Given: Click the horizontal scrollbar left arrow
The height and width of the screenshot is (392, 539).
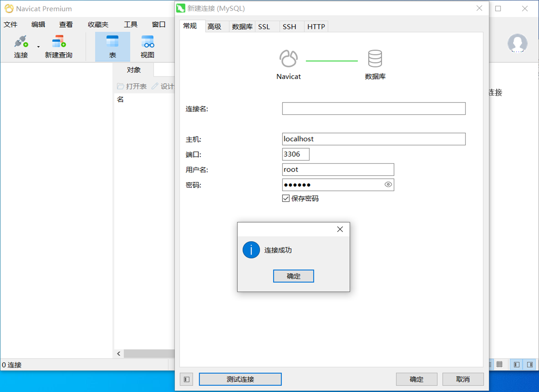Looking at the screenshot, I should pyautogui.click(x=119, y=354).
